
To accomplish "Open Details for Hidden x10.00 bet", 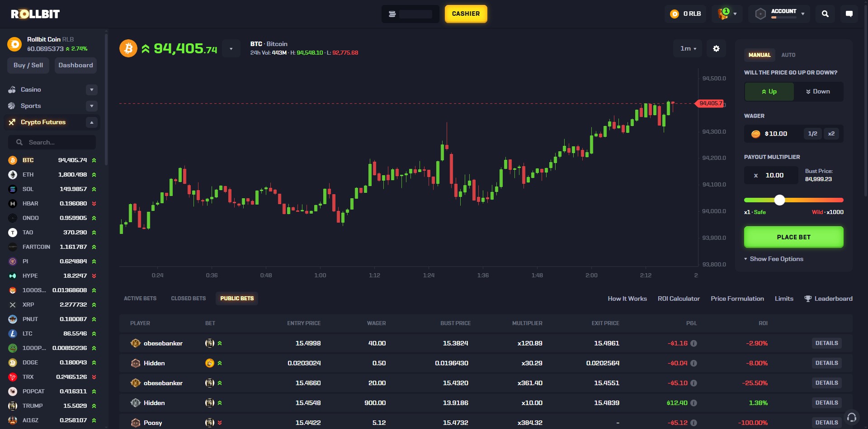I will point(826,403).
